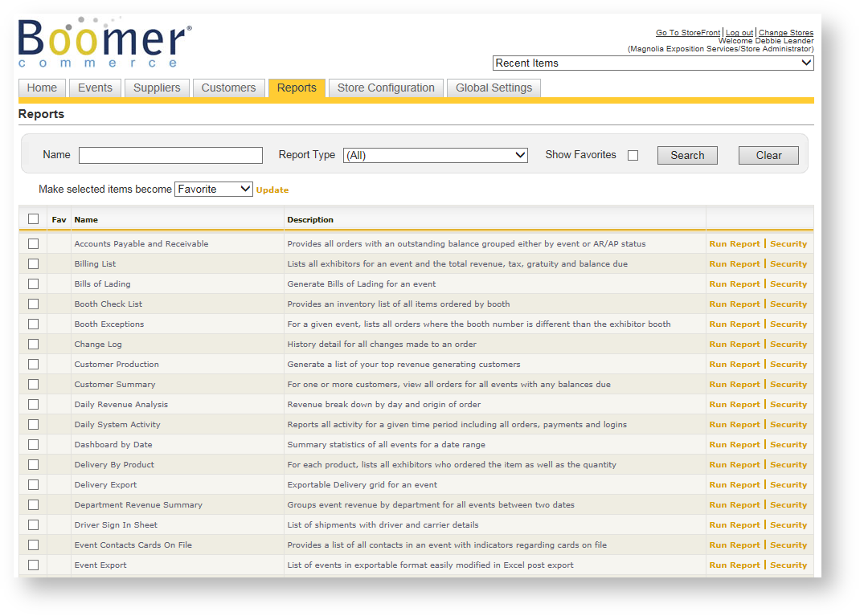Go to the Global Settings tab
Screen dimensions: 860x616
point(493,88)
